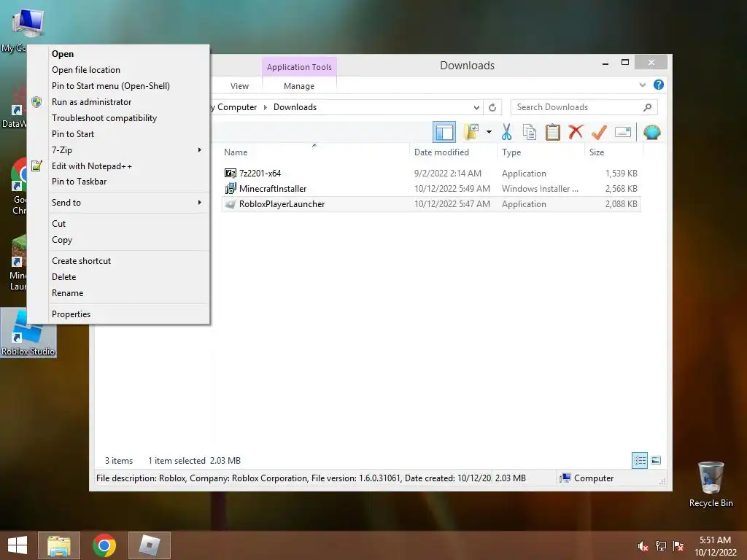Click Computer label in status bar
The height and width of the screenshot is (560, 747).
click(x=594, y=478)
